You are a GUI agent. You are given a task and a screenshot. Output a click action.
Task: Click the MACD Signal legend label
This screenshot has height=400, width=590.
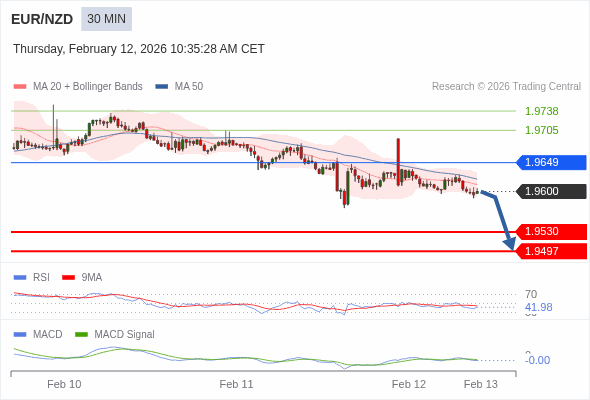pos(124,335)
